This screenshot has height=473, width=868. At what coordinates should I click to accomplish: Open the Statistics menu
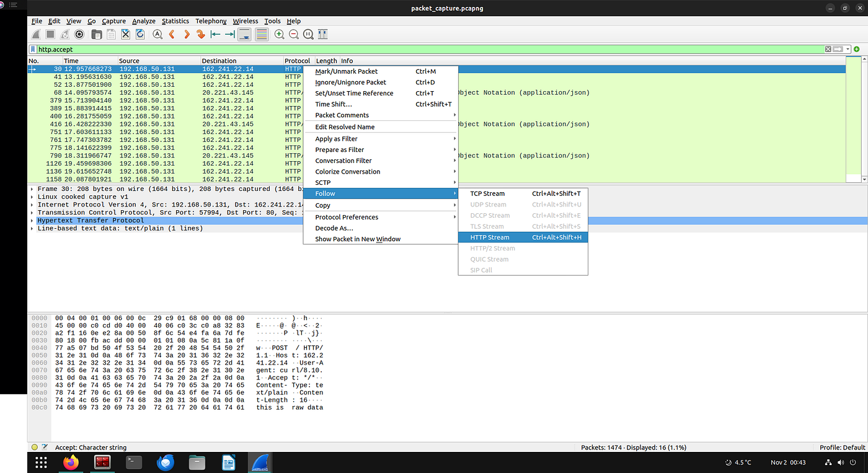tap(175, 21)
